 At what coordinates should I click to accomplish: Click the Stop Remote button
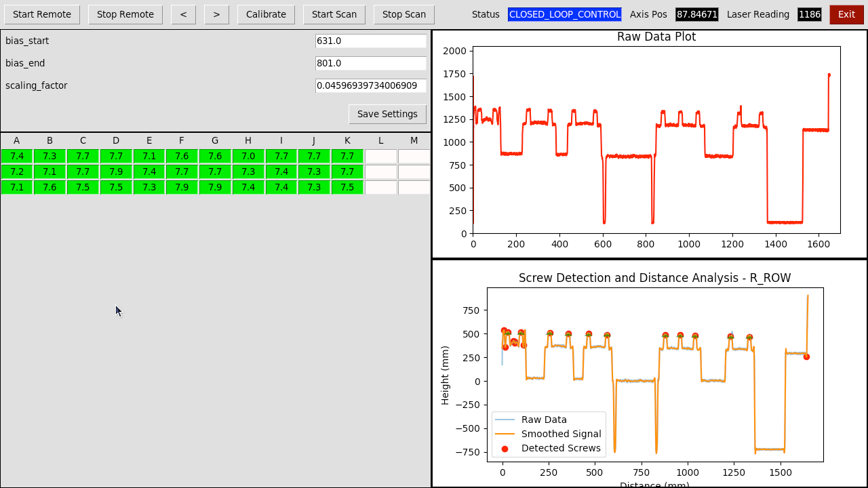pos(125,14)
